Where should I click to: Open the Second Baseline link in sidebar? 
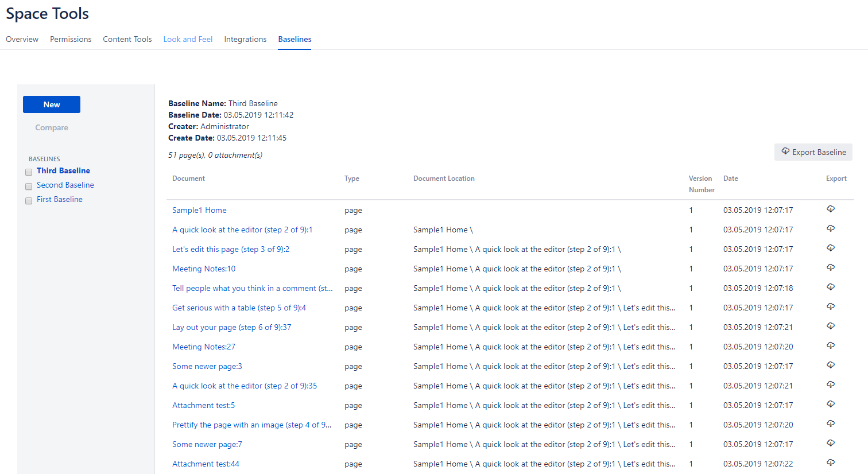pos(65,185)
